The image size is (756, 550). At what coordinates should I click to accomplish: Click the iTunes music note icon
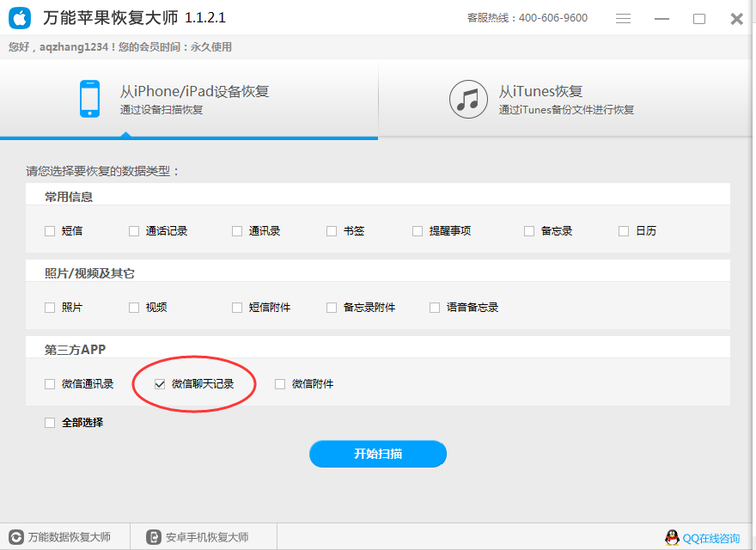(468, 100)
